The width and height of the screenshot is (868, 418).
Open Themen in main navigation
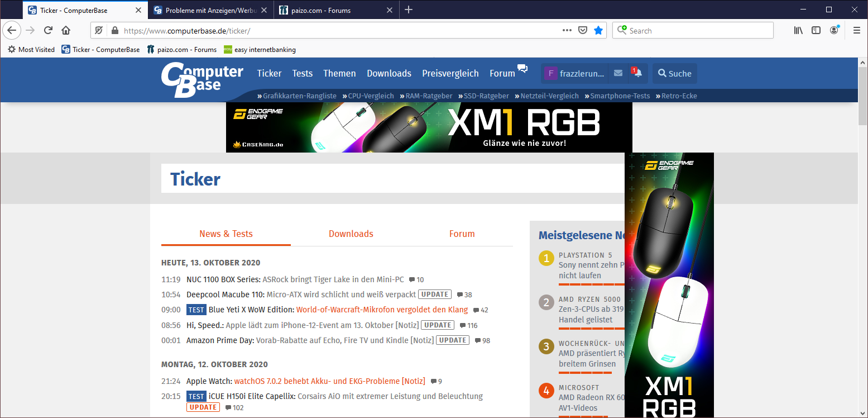click(339, 73)
